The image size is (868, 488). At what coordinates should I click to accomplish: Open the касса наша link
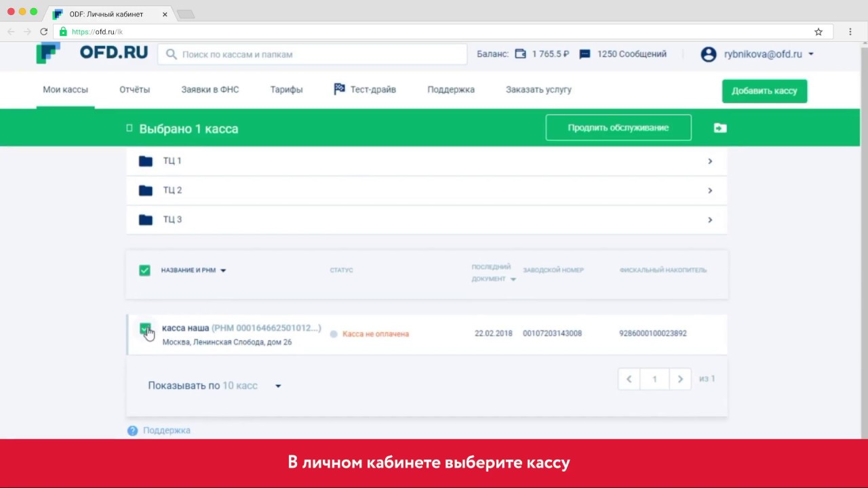pos(185,328)
